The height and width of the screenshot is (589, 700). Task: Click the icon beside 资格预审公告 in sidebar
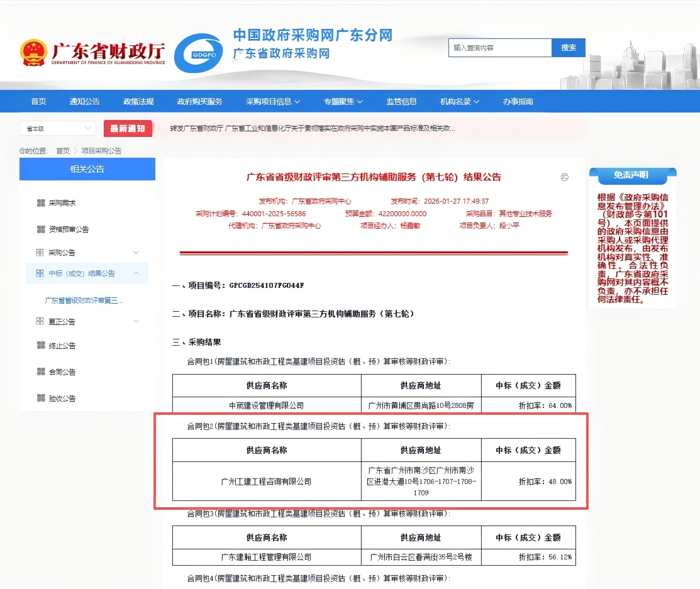point(41,229)
